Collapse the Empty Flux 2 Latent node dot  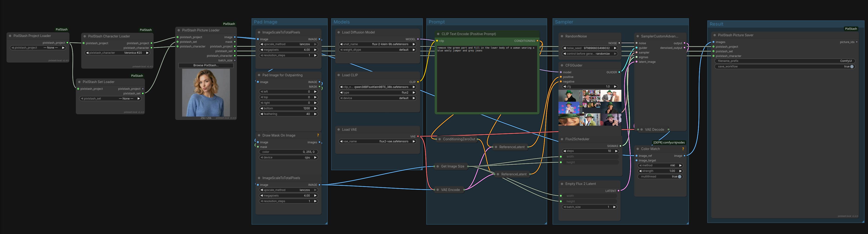pyautogui.click(x=562, y=184)
